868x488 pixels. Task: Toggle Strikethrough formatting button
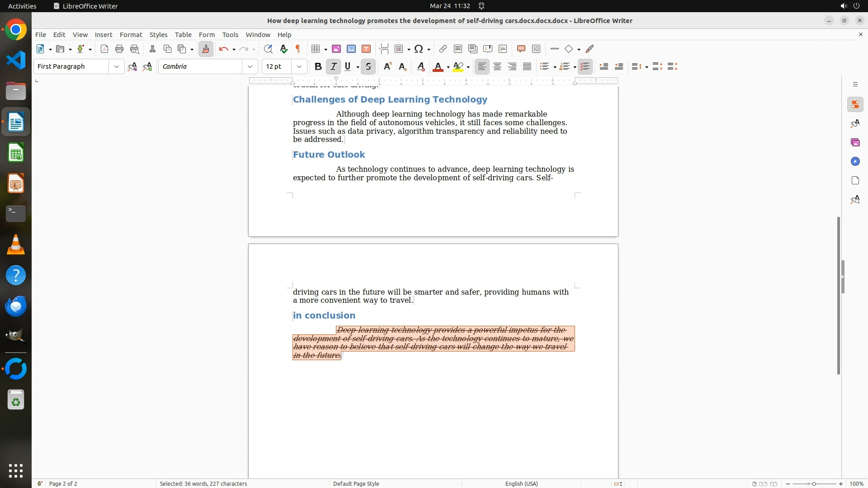click(368, 67)
